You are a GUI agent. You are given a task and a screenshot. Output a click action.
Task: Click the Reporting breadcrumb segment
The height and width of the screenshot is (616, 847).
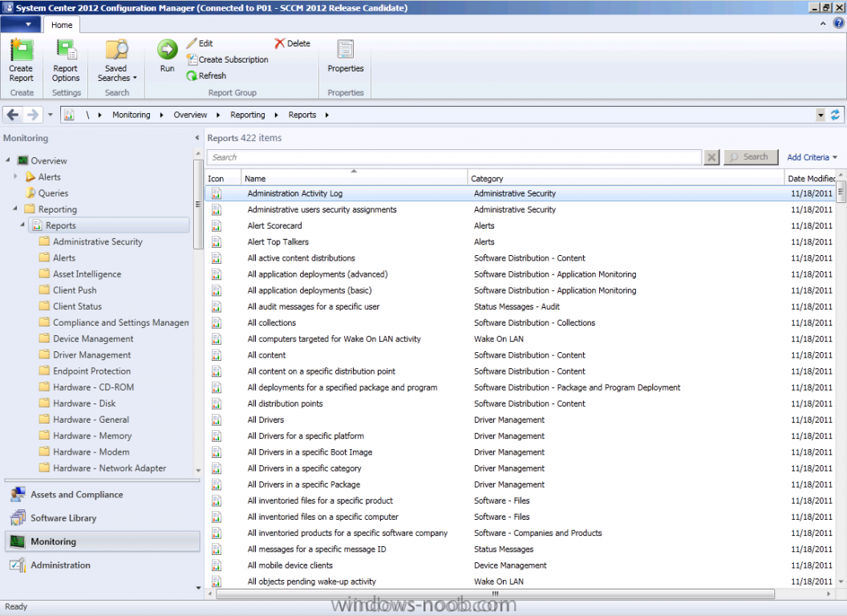247,115
